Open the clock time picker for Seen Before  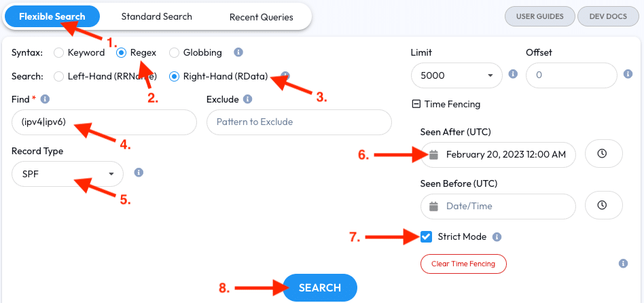pos(602,205)
